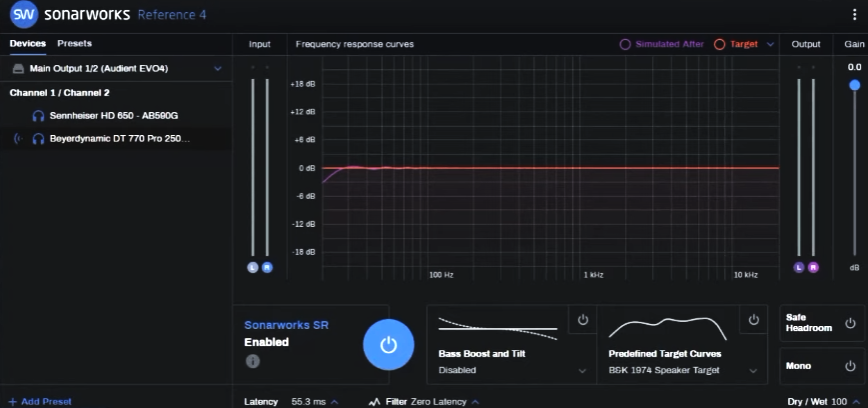Expand the Latency 55.3 ms chevron

coord(335,402)
